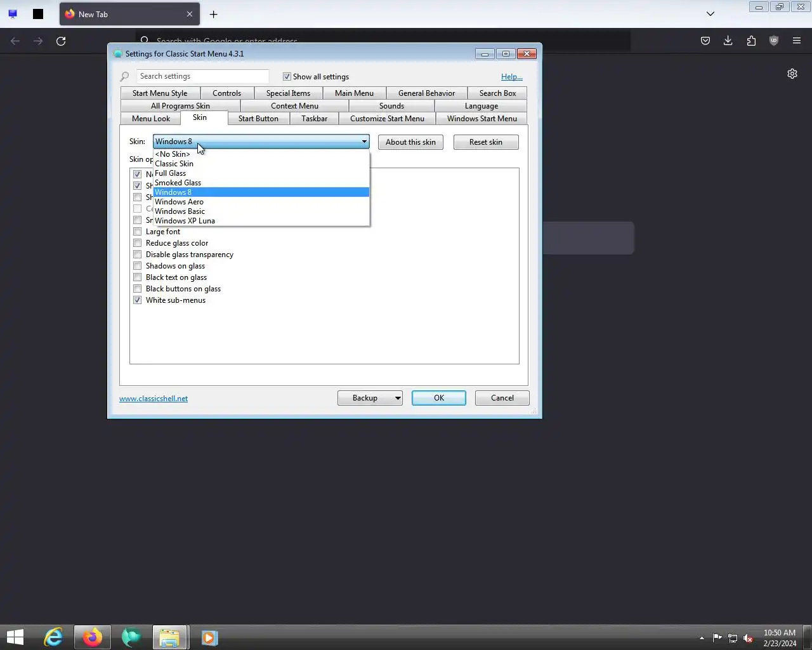This screenshot has width=812, height=650.
Task: Check Black text on glass
Action: click(138, 277)
